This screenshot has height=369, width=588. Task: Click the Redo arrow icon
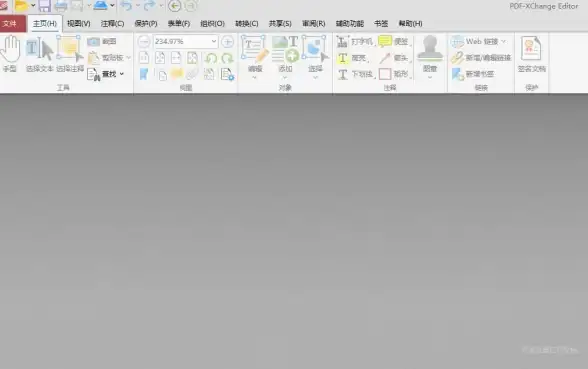pos(150,6)
